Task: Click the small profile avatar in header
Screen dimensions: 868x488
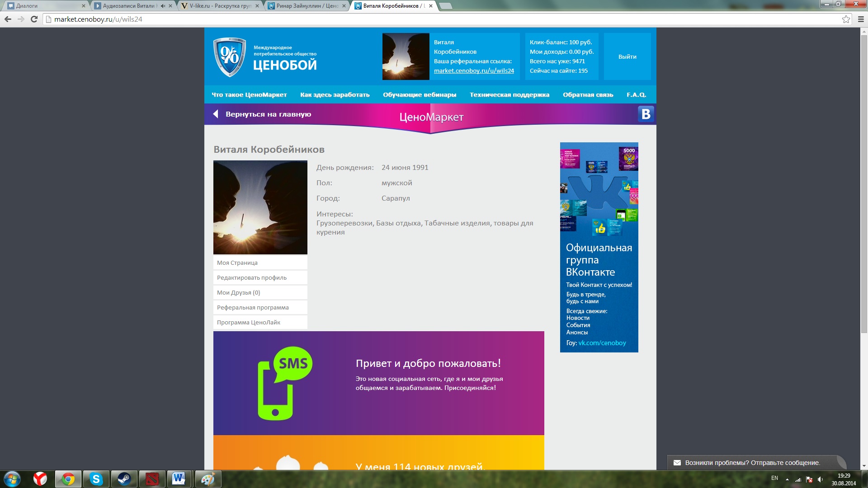Action: (x=406, y=56)
